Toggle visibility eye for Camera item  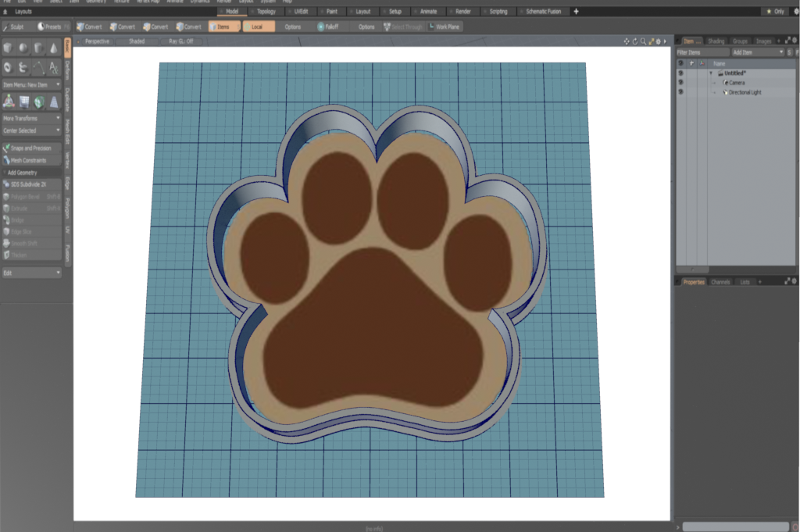pyautogui.click(x=680, y=82)
